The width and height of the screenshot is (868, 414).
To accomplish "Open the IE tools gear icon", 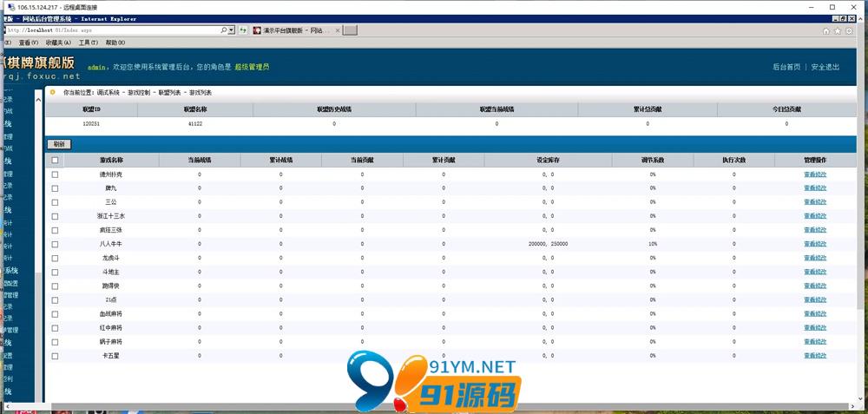I will tap(849, 31).
